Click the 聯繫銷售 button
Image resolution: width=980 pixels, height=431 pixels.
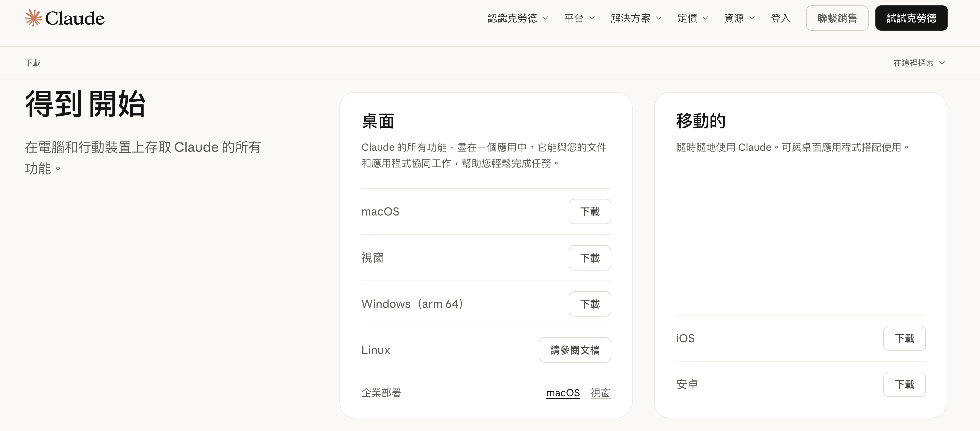[837, 18]
